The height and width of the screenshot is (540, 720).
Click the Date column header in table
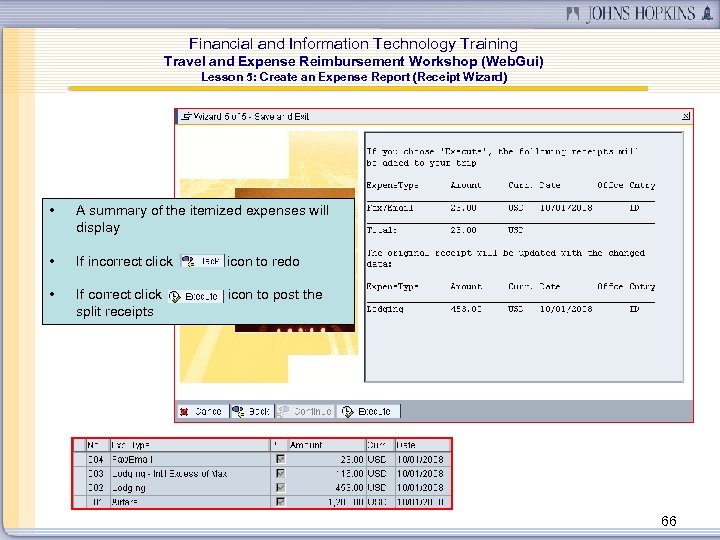click(422, 445)
